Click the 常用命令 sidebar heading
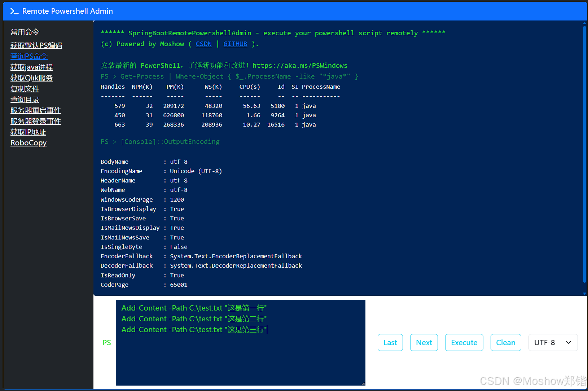 coord(25,32)
